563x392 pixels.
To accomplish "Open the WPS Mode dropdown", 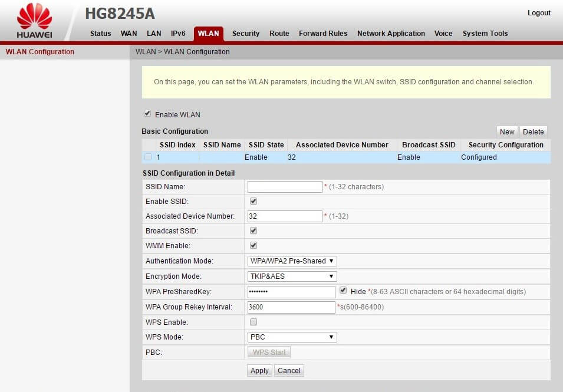I will pos(292,337).
